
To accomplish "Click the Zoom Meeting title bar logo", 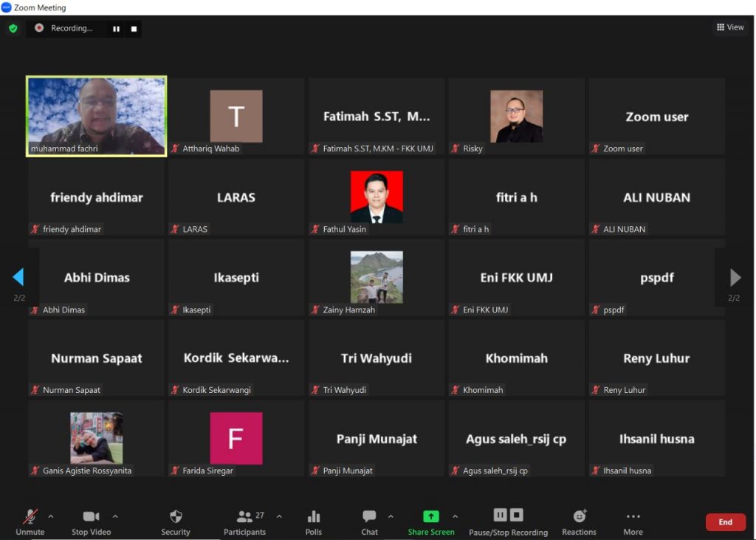I will click(6, 7).
